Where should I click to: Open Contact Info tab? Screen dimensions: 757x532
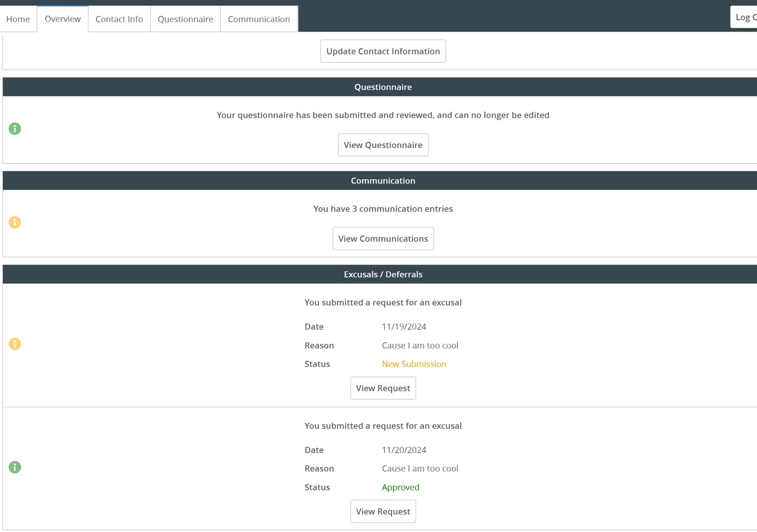pyautogui.click(x=118, y=19)
